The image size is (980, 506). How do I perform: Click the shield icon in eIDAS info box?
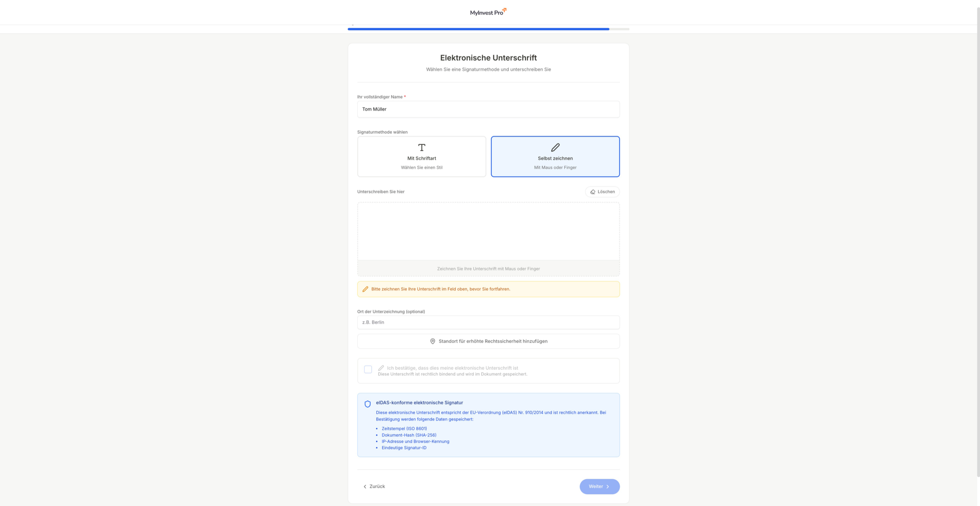(x=367, y=404)
